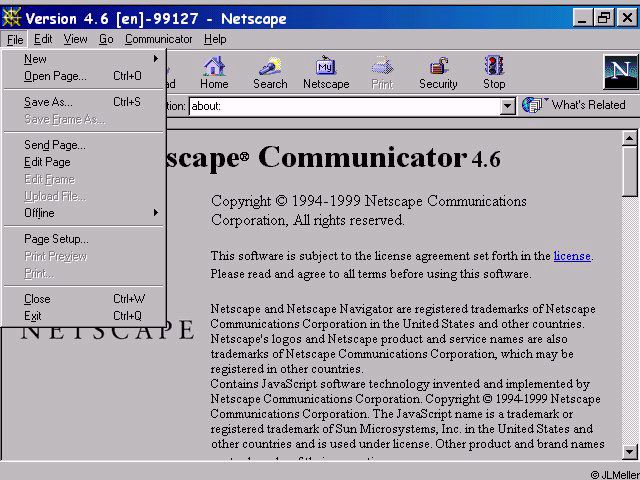Go to My Netscape toolbar icon

click(326, 67)
